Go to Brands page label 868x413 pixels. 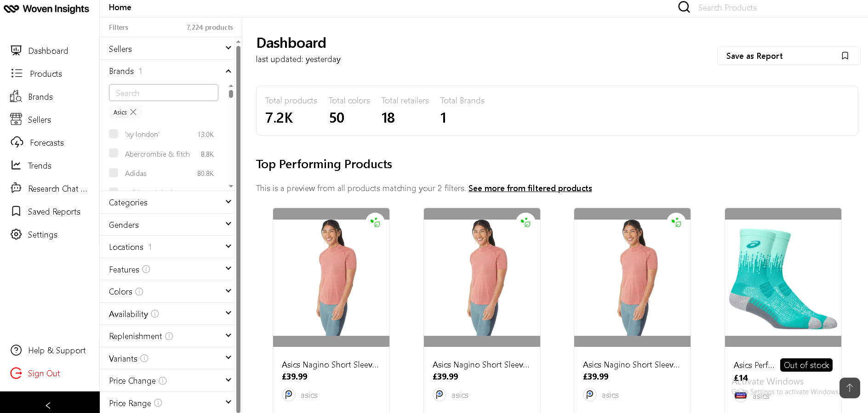point(40,97)
